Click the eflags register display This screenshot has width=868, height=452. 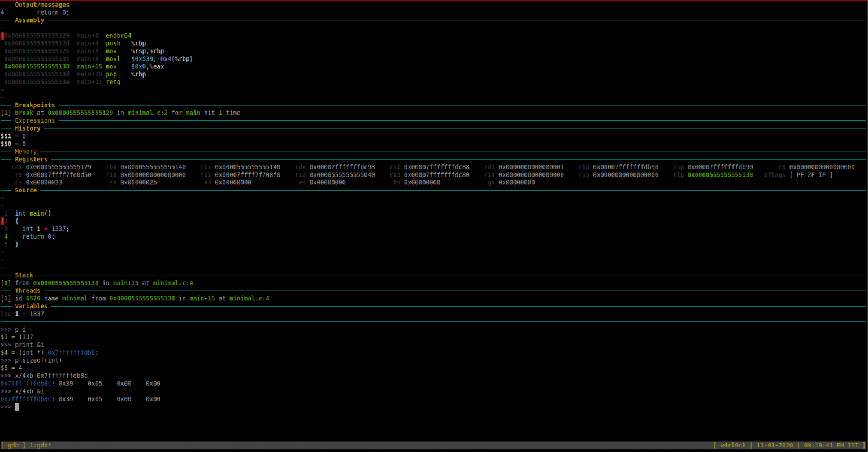pyautogui.click(x=798, y=174)
